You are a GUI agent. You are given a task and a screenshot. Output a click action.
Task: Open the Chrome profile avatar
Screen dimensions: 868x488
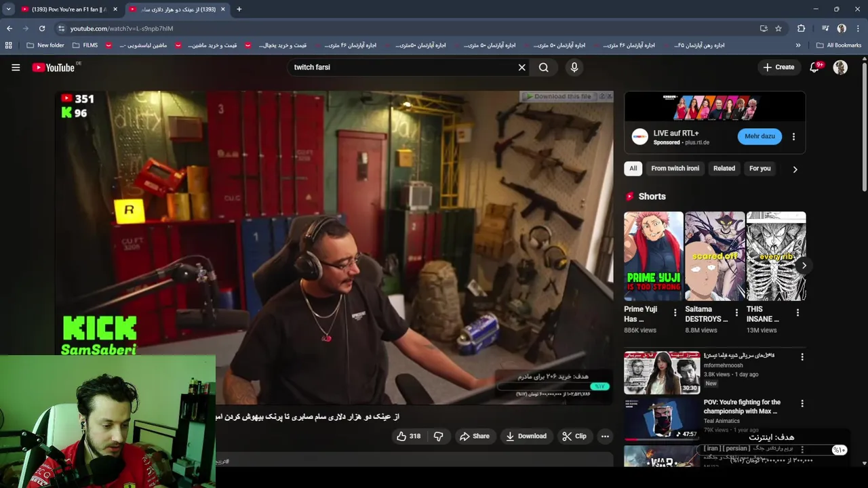[842, 28]
